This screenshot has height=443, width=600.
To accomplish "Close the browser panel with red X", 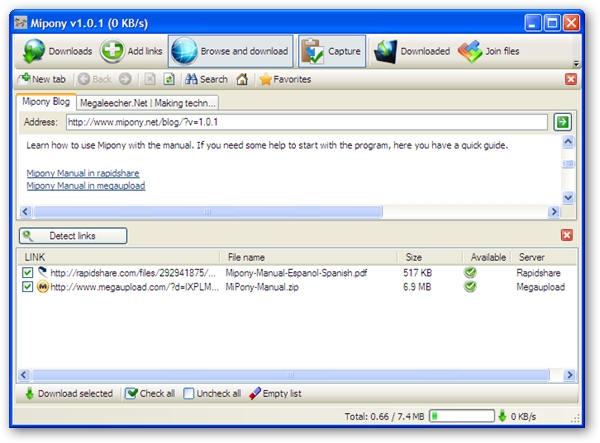I will pyautogui.click(x=571, y=79).
